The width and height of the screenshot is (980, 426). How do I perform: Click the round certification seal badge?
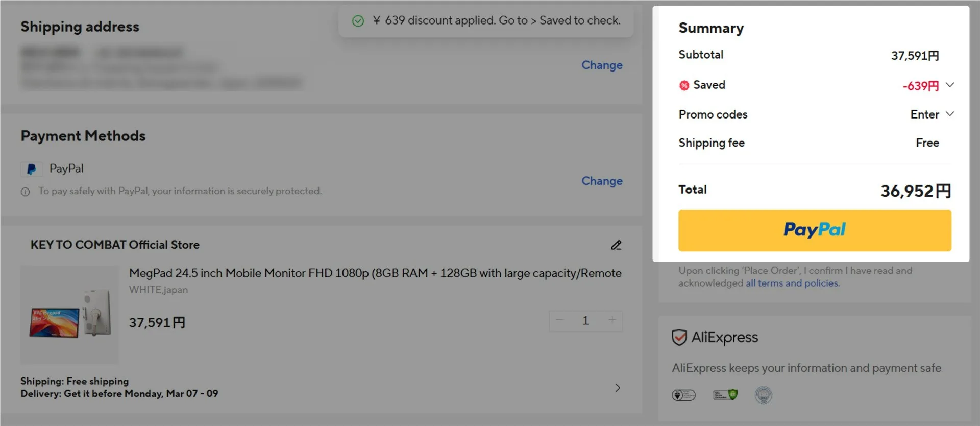click(x=763, y=395)
